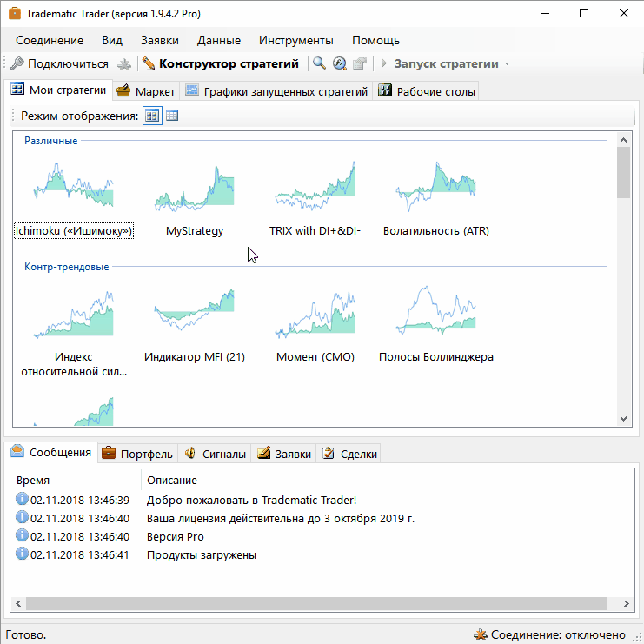The width and height of the screenshot is (644, 644).
Task: Select the 'Версия Pro' message
Action: pyautogui.click(x=176, y=537)
